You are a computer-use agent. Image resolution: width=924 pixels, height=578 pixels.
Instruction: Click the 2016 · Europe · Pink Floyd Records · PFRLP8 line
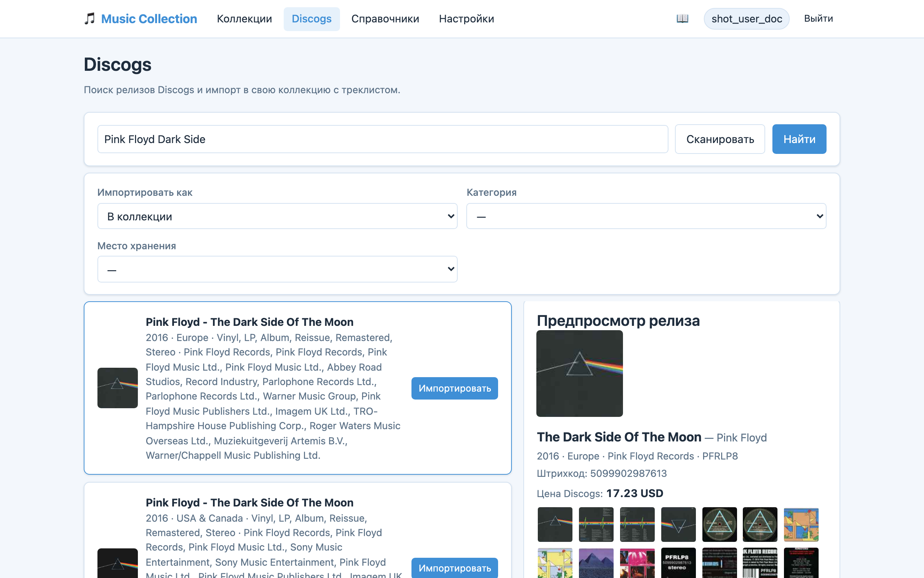(x=637, y=456)
